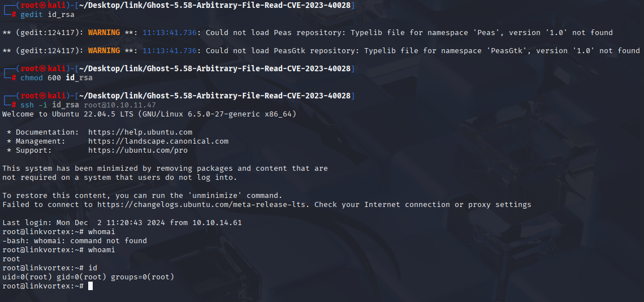This screenshot has height=302, width=644.
Task: Click the changelogs.ubuntu.com meta-release URL
Action: point(203,205)
